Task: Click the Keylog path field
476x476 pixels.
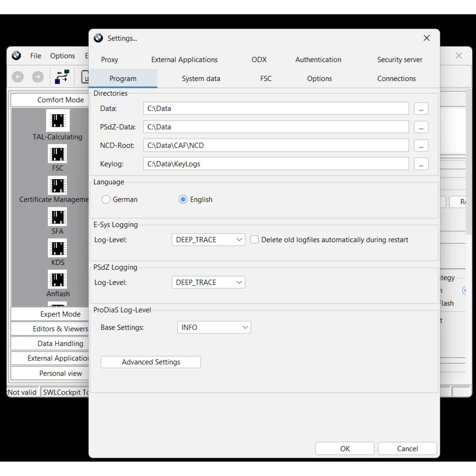Action: pyautogui.click(x=276, y=164)
